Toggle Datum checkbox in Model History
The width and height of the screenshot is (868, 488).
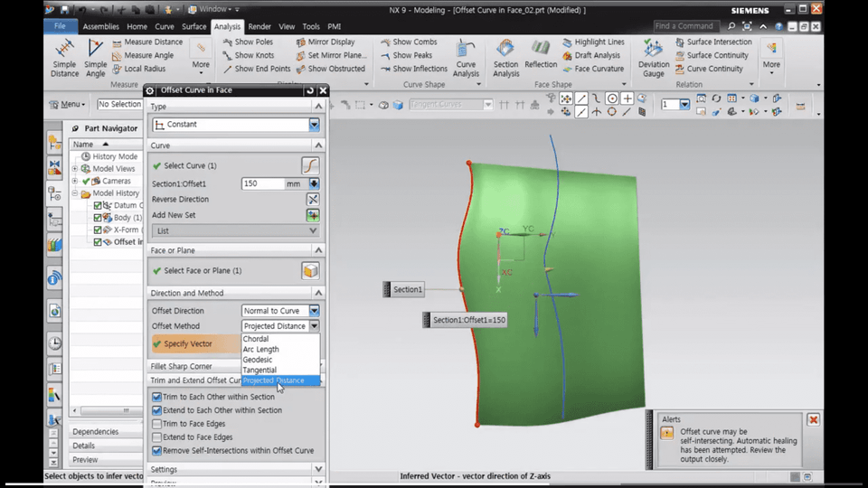(98, 205)
